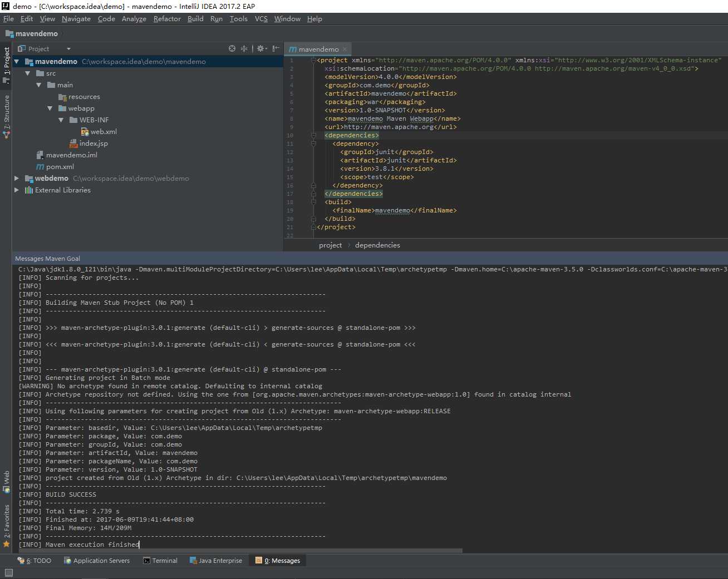Click 'project' editor breadcrumb
Image resolution: width=728 pixels, height=579 pixels.
pos(330,245)
